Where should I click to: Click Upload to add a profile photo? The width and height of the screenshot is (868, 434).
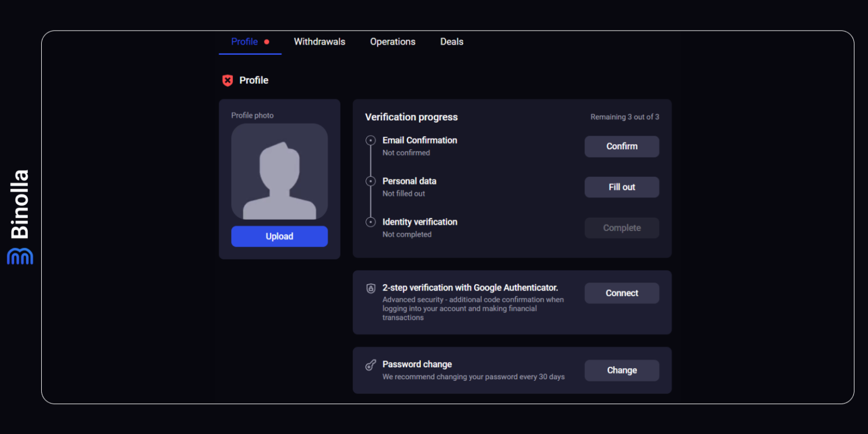coord(279,236)
